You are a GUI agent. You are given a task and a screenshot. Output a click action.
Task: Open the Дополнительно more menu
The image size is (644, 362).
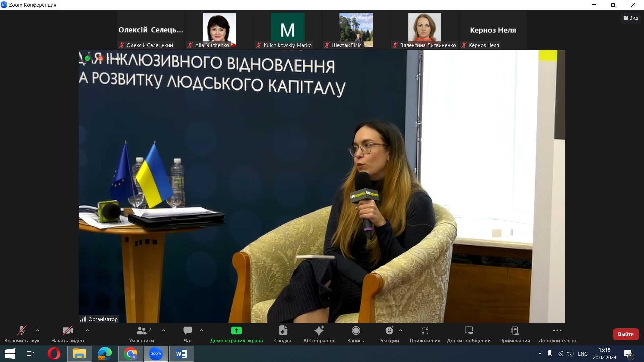(557, 334)
